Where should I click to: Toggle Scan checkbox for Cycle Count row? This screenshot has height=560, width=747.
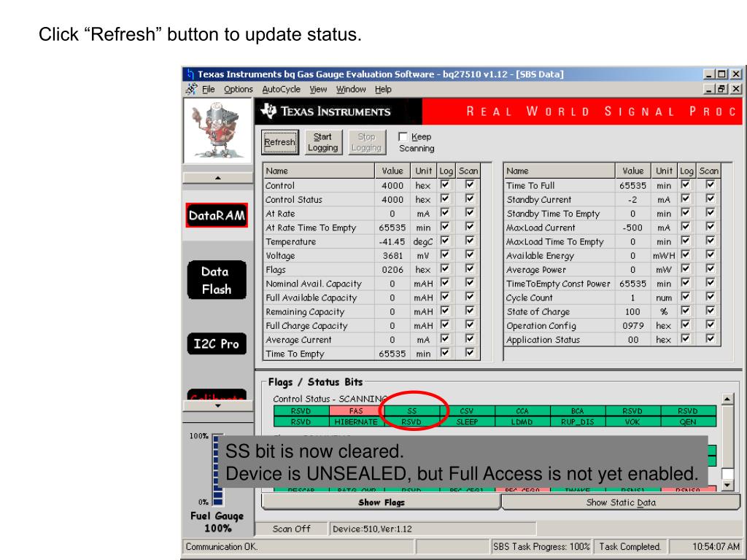pyautogui.click(x=711, y=297)
